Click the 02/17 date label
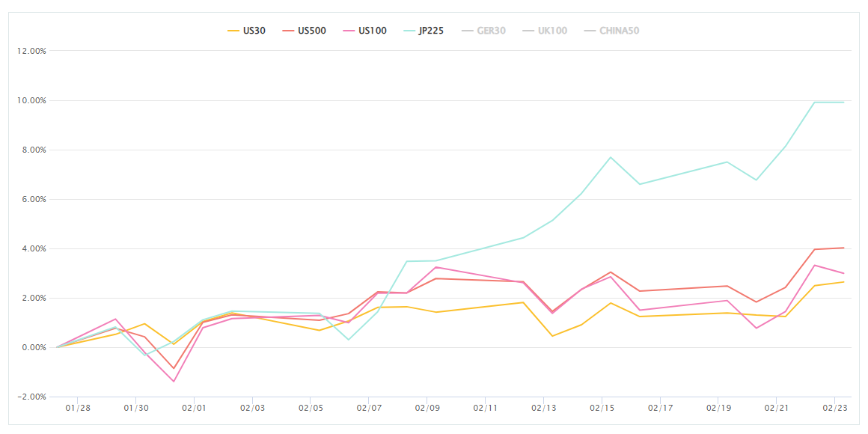The image size is (868, 434). [x=660, y=409]
